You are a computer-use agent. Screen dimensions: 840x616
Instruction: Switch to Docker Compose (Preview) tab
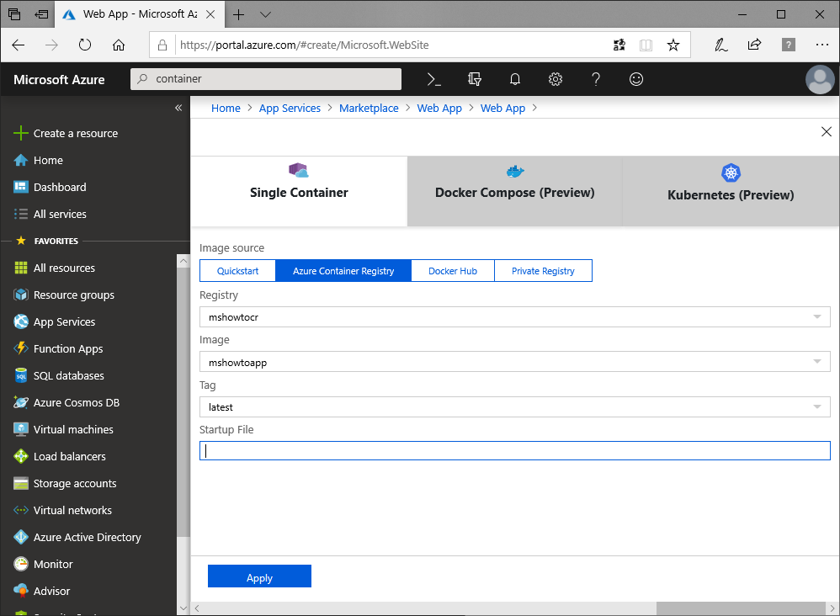514,191
